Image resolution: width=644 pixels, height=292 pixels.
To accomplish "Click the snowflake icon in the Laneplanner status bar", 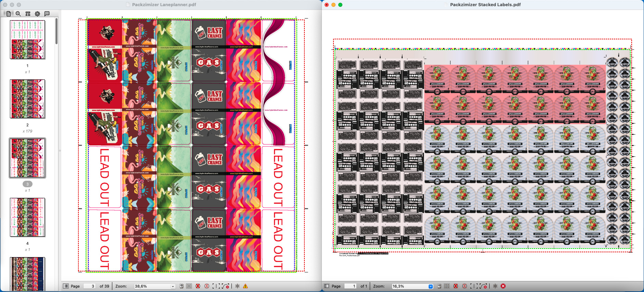I will [x=237, y=286].
